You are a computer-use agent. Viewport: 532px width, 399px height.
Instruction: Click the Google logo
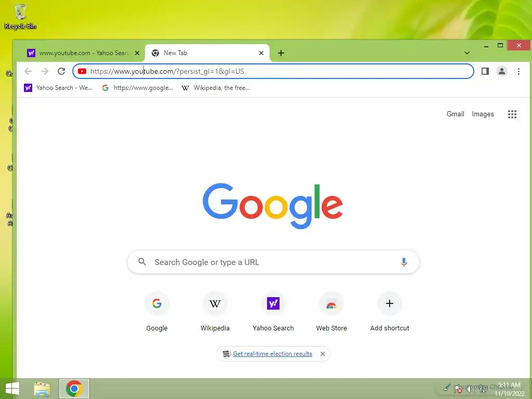tap(273, 206)
